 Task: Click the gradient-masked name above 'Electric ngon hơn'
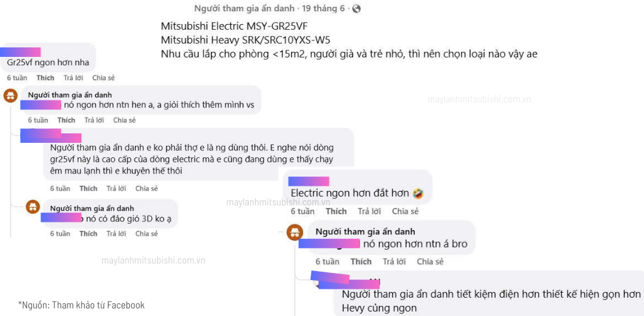[x=309, y=181]
